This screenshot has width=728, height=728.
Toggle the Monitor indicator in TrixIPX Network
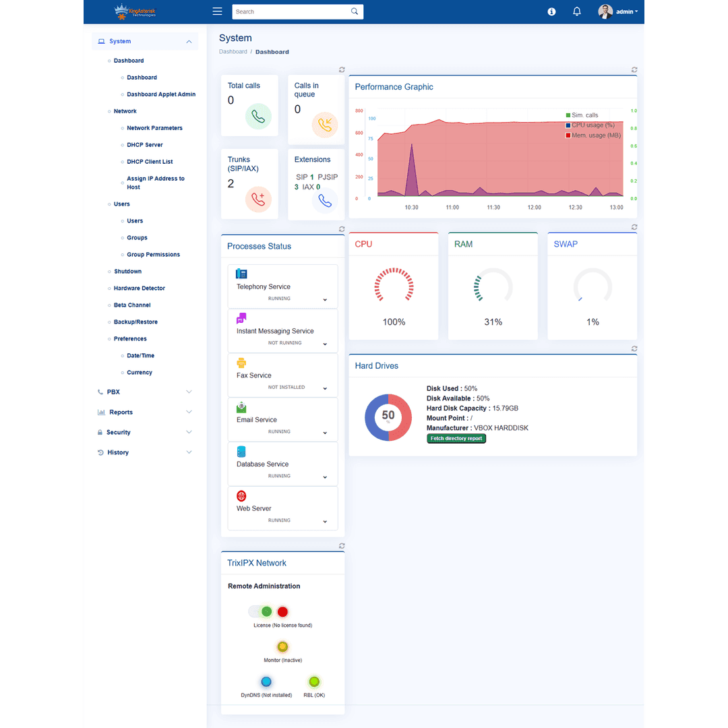pos(284,647)
